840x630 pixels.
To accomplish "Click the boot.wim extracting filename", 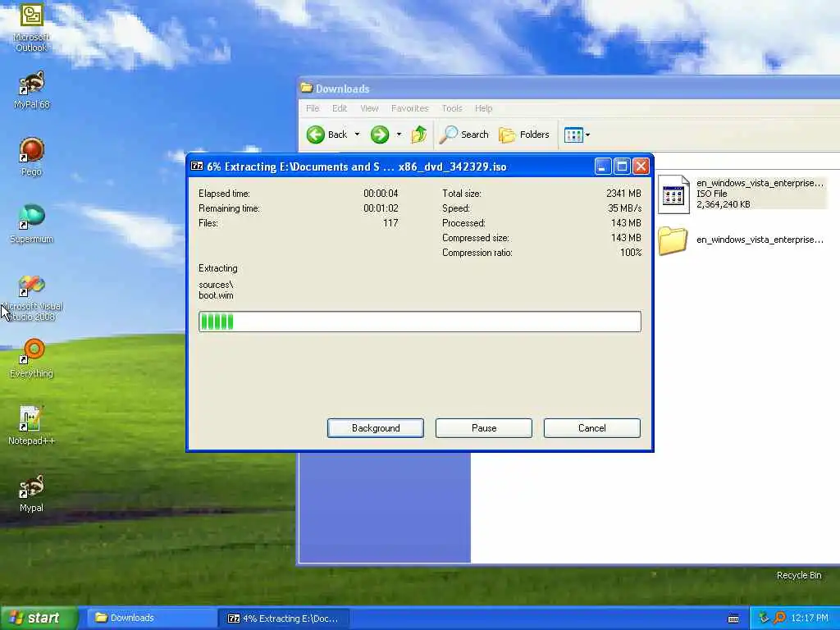I will tap(216, 295).
